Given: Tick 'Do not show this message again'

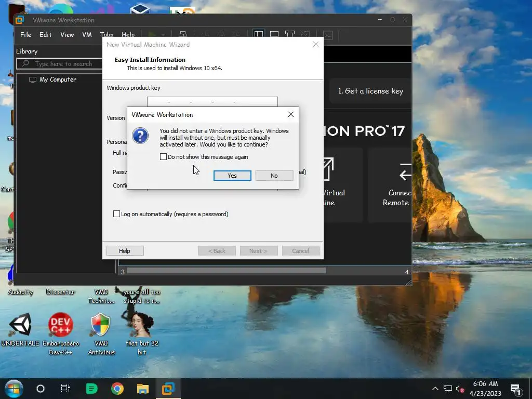Looking at the screenshot, I should (163, 157).
